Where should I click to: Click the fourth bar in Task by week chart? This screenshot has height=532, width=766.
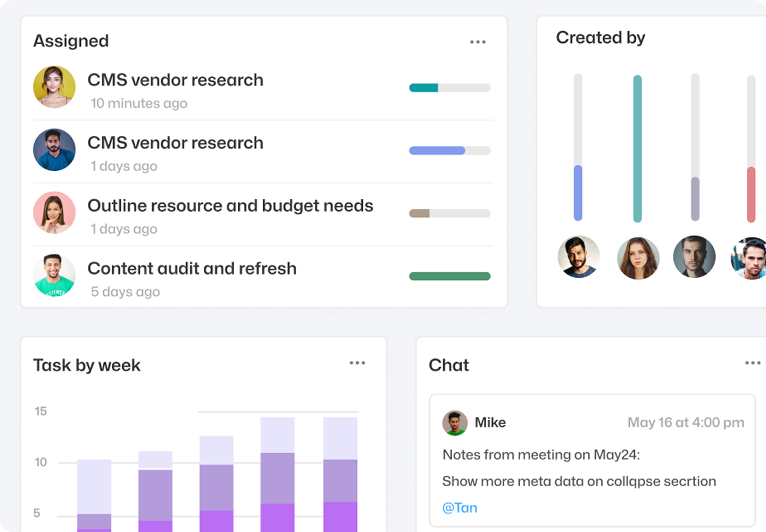pyautogui.click(x=278, y=475)
